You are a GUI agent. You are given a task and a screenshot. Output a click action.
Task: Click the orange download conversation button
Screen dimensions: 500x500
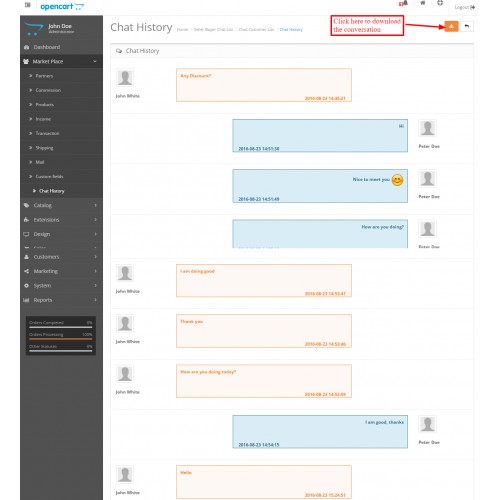[x=451, y=26]
